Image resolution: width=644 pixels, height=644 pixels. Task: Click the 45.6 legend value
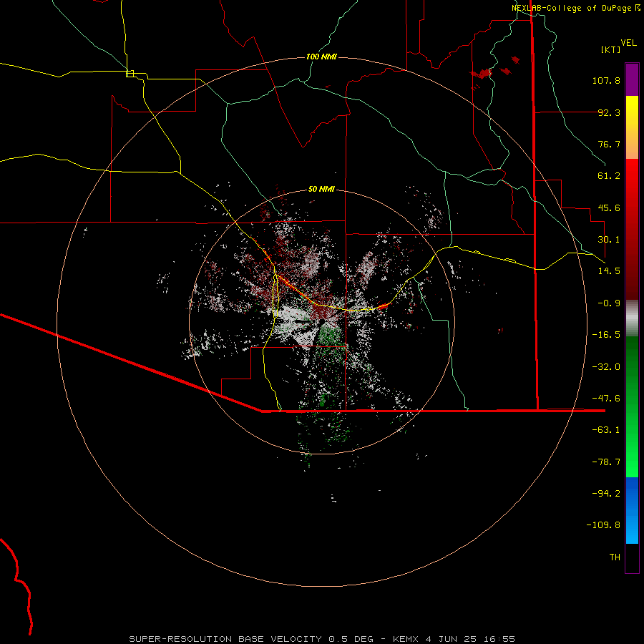click(609, 208)
